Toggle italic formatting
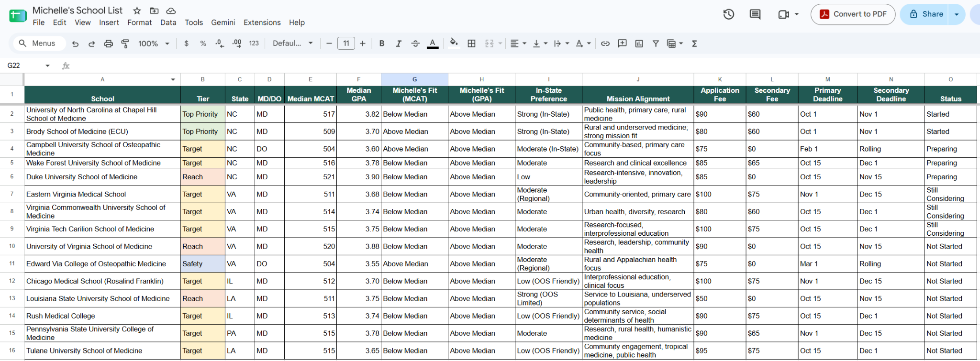The height and width of the screenshot is (361, 980). 398,44
